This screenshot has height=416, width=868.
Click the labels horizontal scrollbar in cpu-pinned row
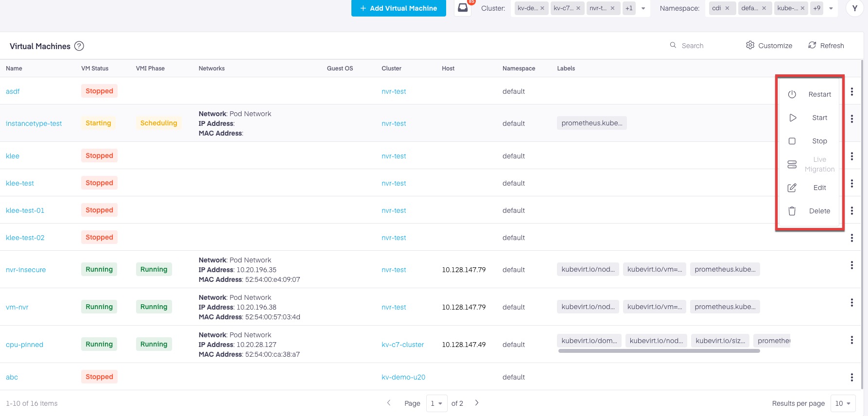659,351
